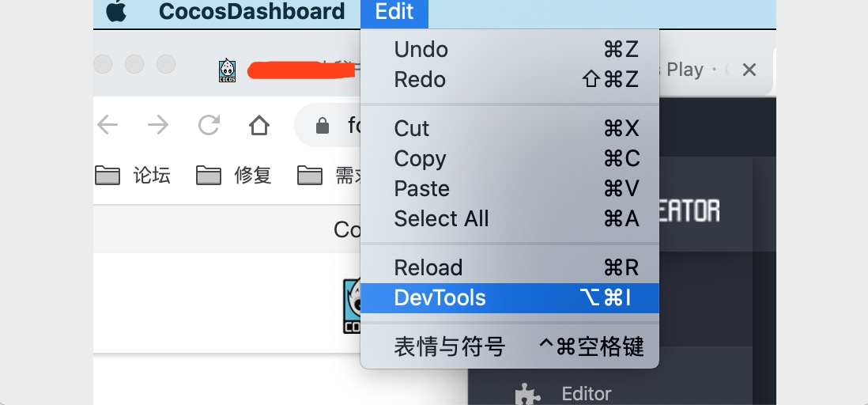Choose Undo from Edit menu

[x=510, y=50]
